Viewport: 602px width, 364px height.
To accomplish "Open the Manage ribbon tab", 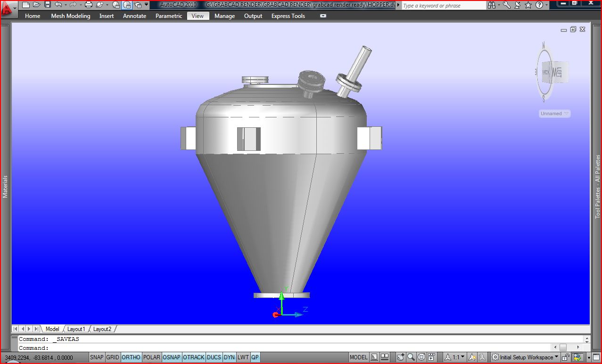I will 224,16.
